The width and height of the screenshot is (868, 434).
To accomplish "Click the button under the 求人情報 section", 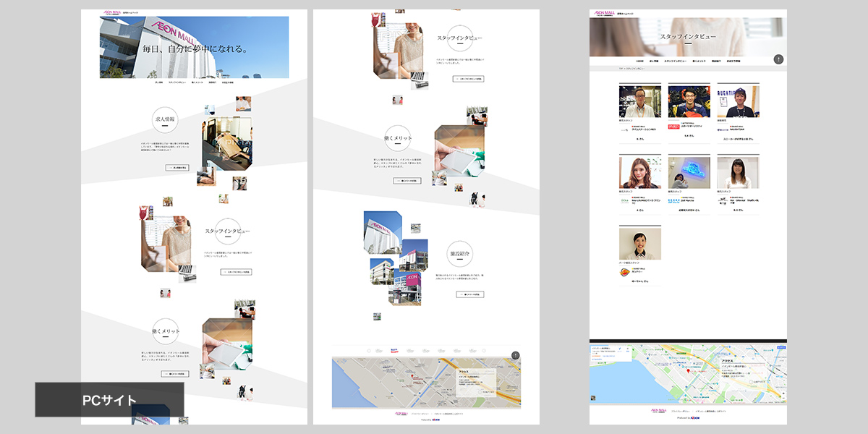I will pos(176,167).
